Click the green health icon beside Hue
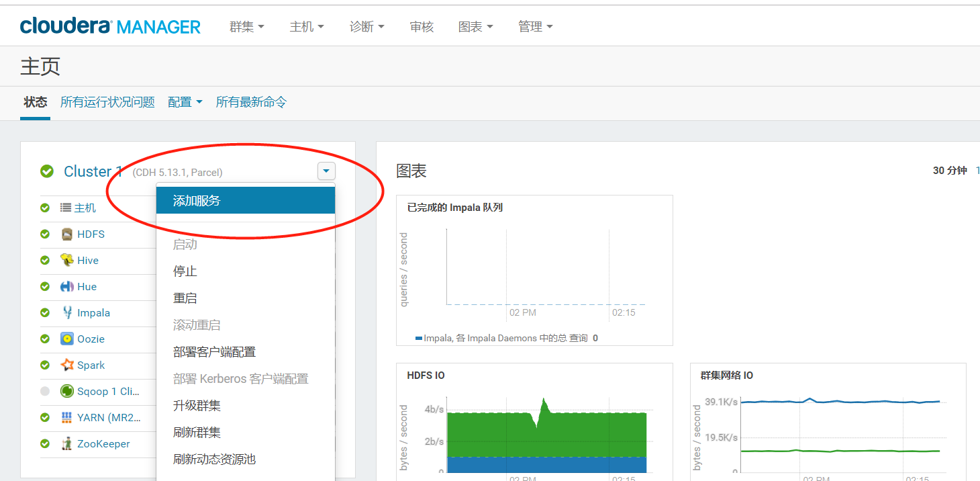 [45, 287]
